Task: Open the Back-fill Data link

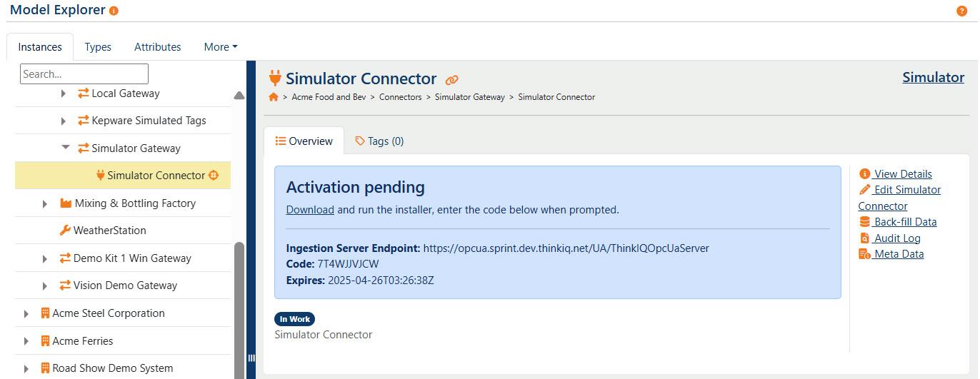Action: coord(898,222)
